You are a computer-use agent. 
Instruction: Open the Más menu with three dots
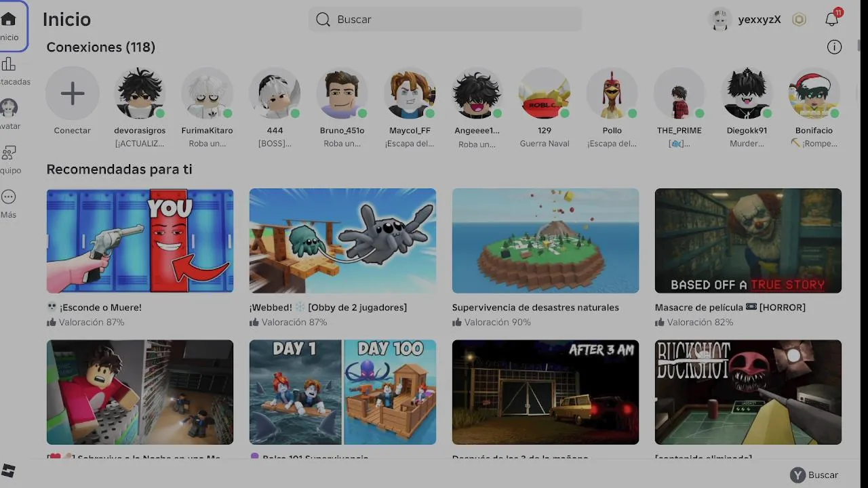pos(8,197)
